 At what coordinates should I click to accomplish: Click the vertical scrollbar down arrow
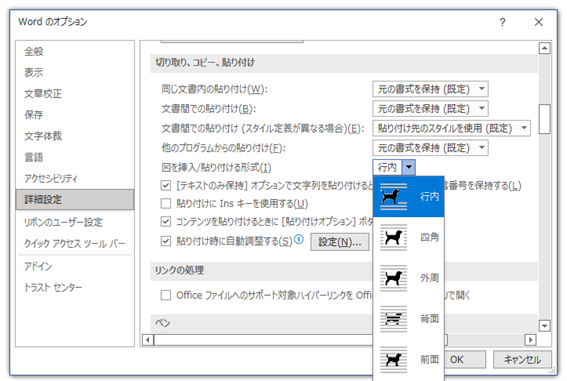coord(545,326)
